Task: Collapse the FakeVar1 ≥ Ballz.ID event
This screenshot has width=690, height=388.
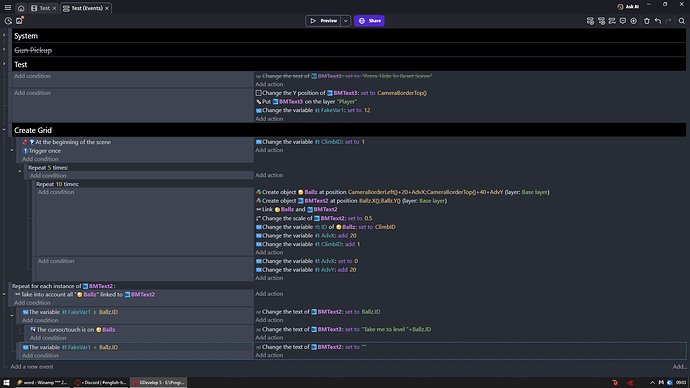Action: point(12,315)
